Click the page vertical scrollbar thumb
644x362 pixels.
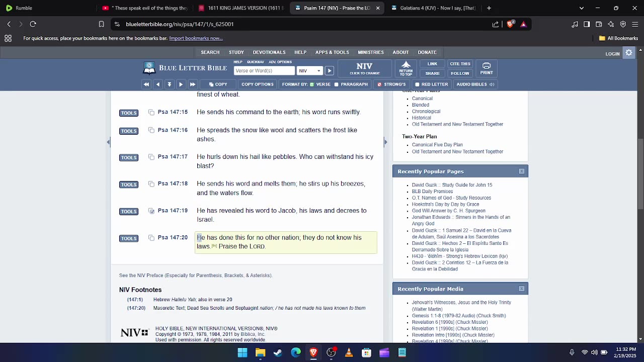[640, 173]
